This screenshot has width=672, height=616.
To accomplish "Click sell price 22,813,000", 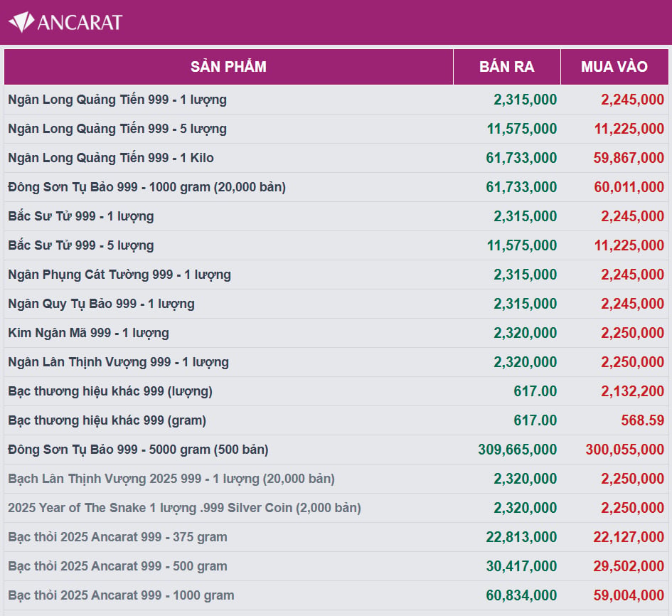I will 521,537.
